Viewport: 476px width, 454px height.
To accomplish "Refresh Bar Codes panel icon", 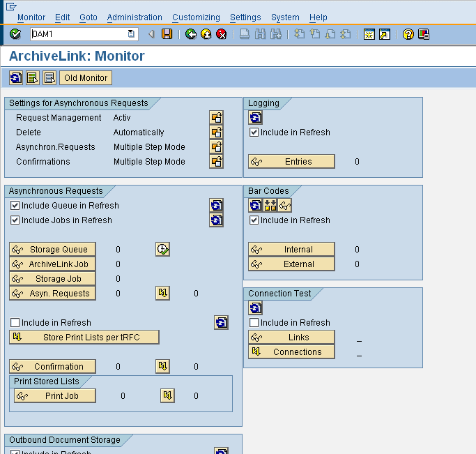I will [255, 205].
